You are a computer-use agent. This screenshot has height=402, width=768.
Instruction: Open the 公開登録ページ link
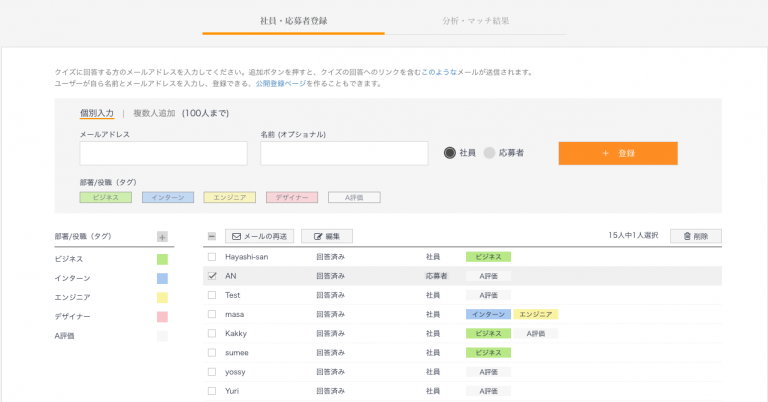pyautogui.click(x=281, y=84)
